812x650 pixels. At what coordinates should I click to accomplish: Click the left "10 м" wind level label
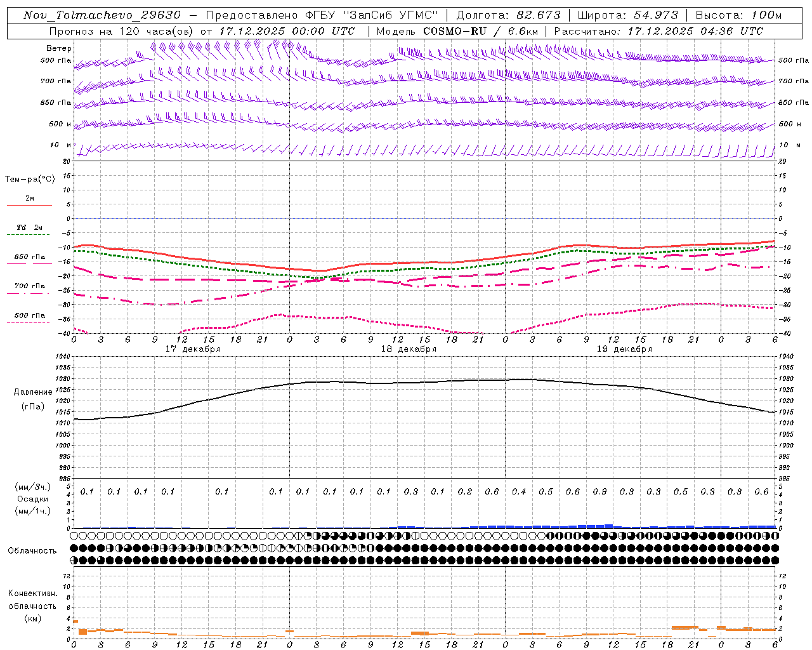(x=61, y=145)
